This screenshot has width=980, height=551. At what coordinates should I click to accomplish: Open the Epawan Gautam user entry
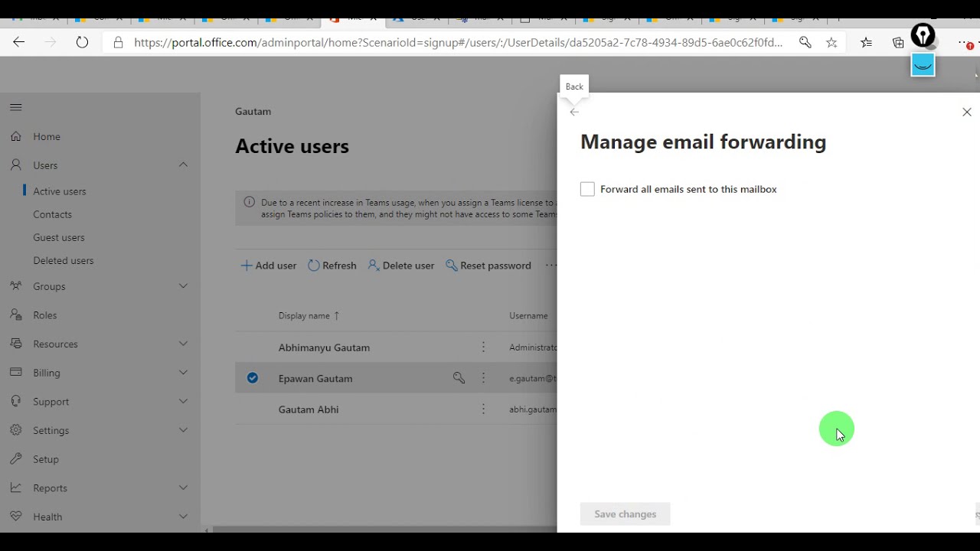(315, 378)
